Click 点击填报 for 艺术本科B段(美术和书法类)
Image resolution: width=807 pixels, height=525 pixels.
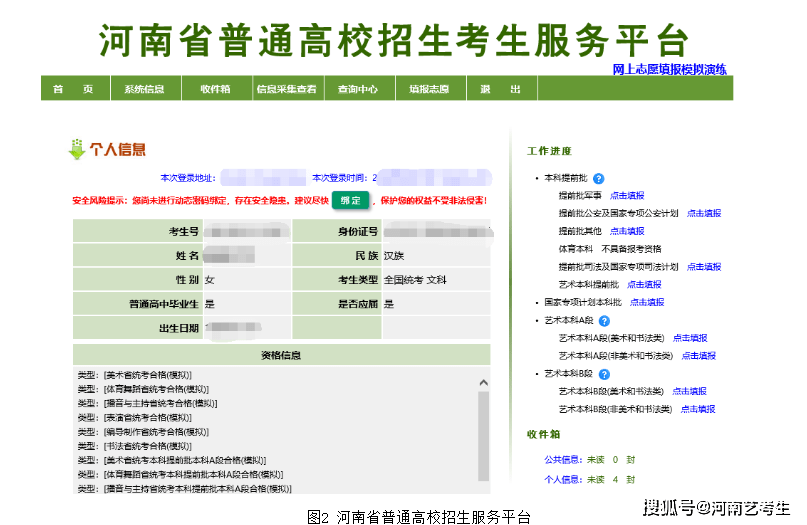click(x=690, y=391)
